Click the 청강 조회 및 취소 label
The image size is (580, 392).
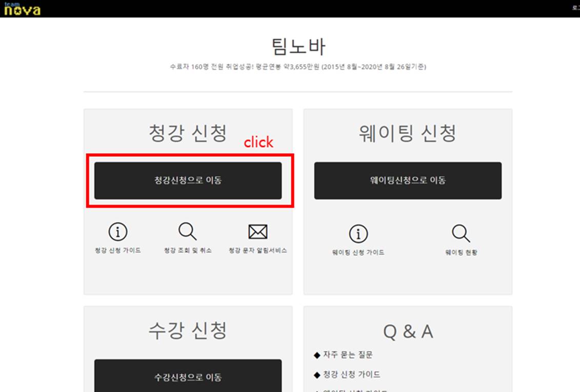coord(188,251)
